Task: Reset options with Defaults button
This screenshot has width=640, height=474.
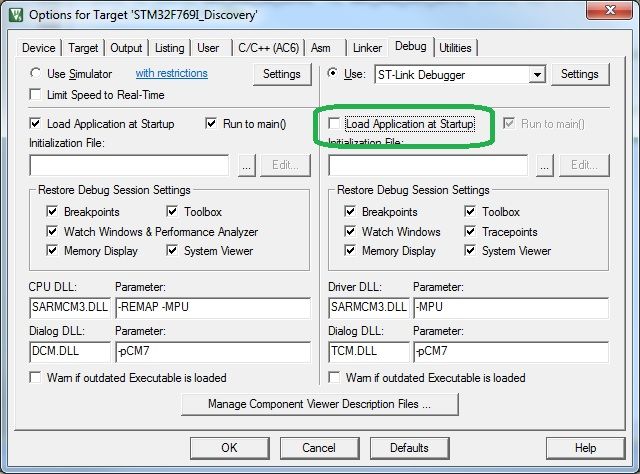Action: [409, 448]
